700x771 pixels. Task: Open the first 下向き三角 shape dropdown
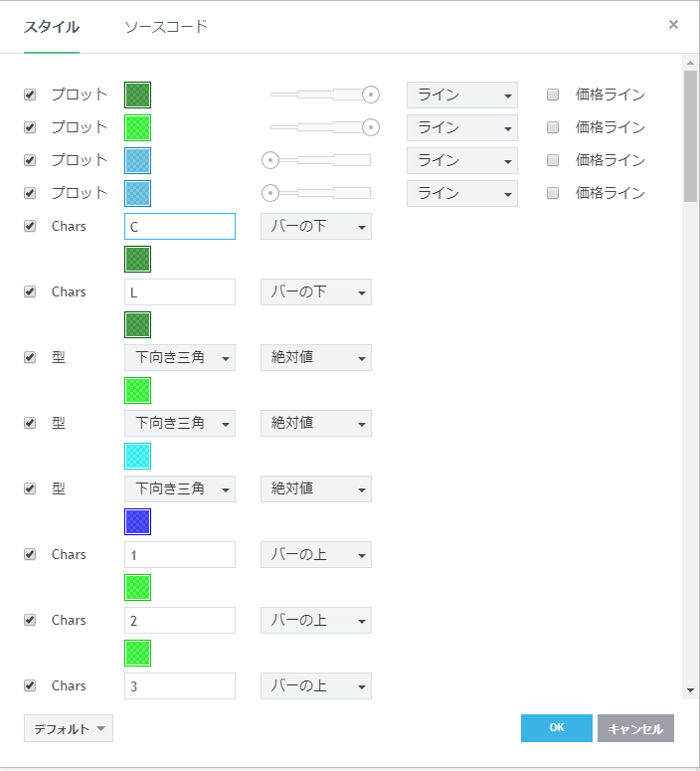coord(180,357)
